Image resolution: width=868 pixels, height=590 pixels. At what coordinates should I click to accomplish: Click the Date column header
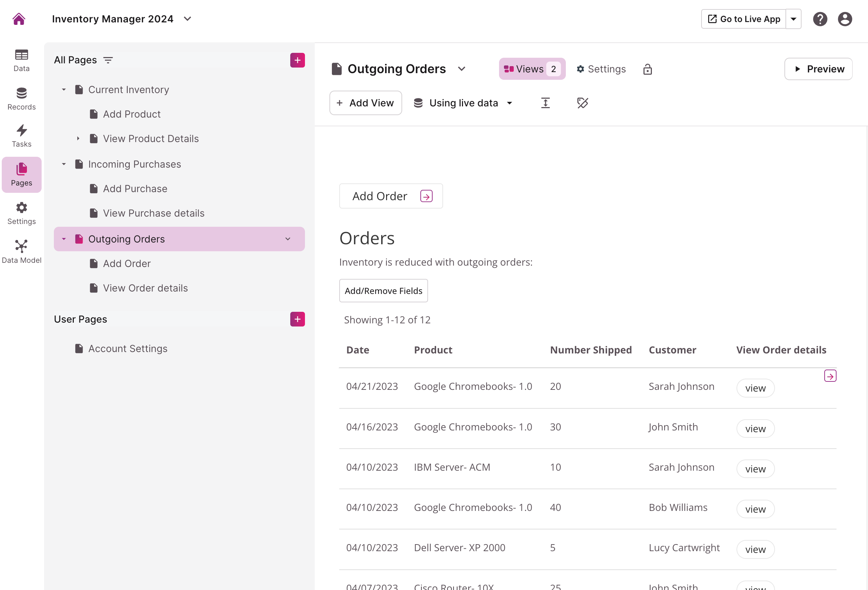tap(357, 350)
